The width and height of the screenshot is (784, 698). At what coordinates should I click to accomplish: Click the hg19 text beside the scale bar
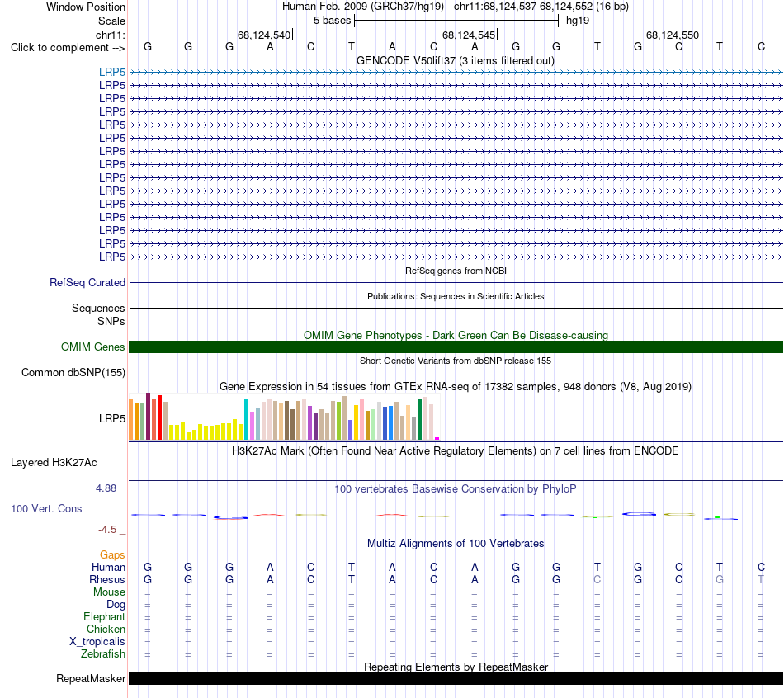[x=578, y=21]
